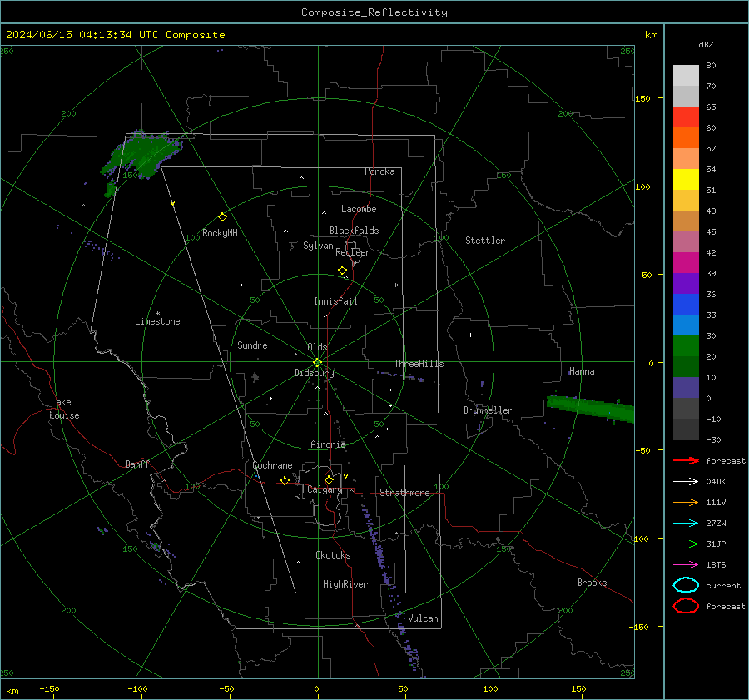Click the Cochrane label

[x=272, y=465]
